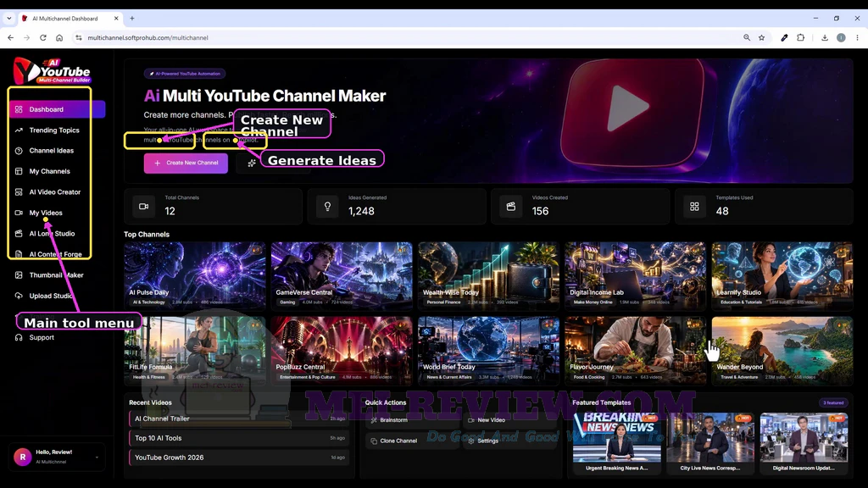Go to Channel Ideas in the sidebar
This screenshot has width=868, height=488.
click(51, 151)
